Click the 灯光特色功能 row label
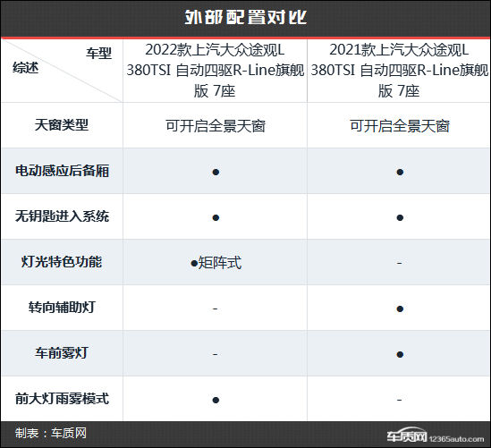This screenshot has width=491, height=448. [62, 262]
